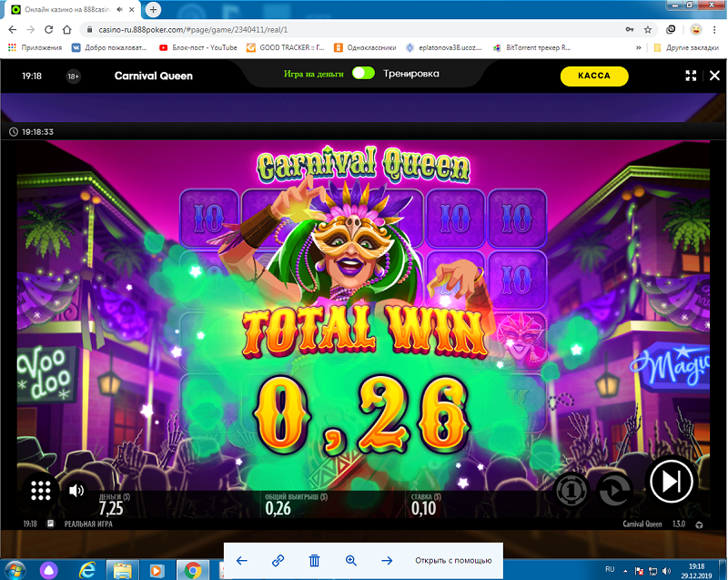
Task: Open the Приложения apps bookmark
Action: click(35, 47)
